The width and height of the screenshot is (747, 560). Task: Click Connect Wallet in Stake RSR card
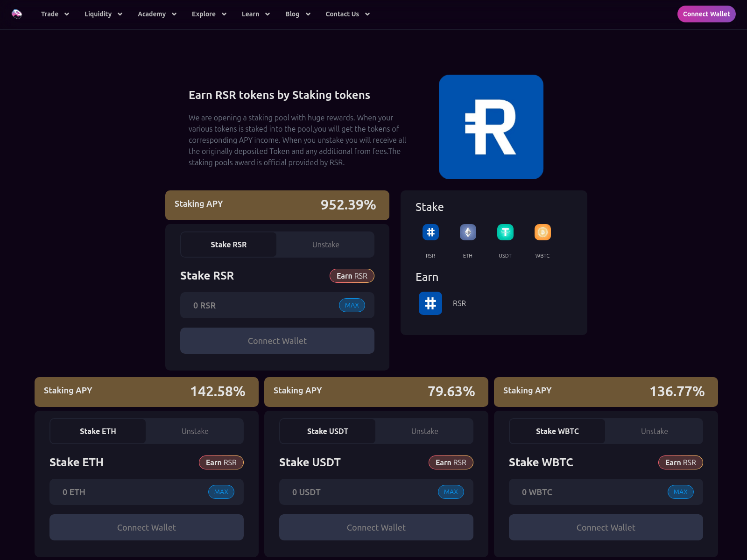(x=277, y=341)
